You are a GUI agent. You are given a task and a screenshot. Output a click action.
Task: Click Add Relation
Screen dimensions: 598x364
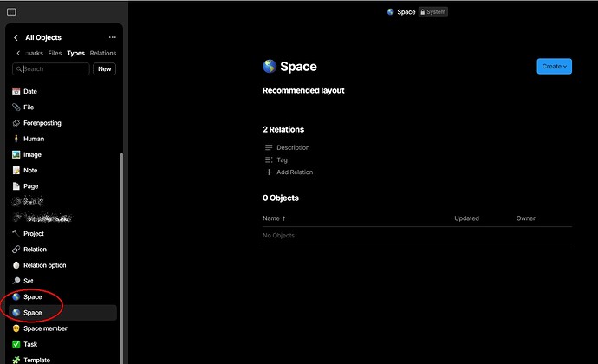(x=295, y=172)
